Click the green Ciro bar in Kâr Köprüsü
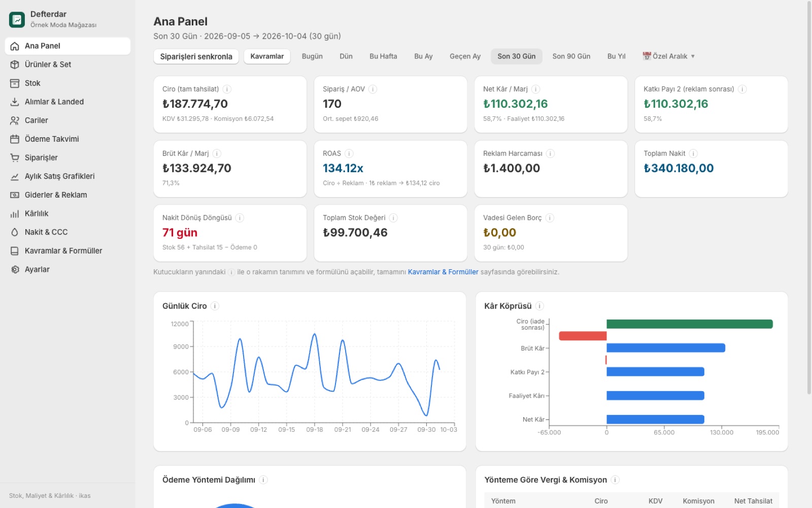 [690, 324]
